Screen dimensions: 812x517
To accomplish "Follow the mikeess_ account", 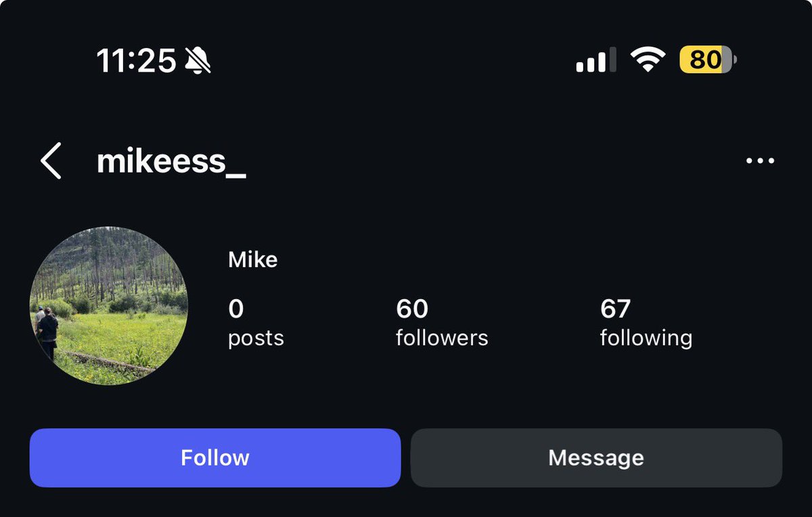I will pos(215,457).
